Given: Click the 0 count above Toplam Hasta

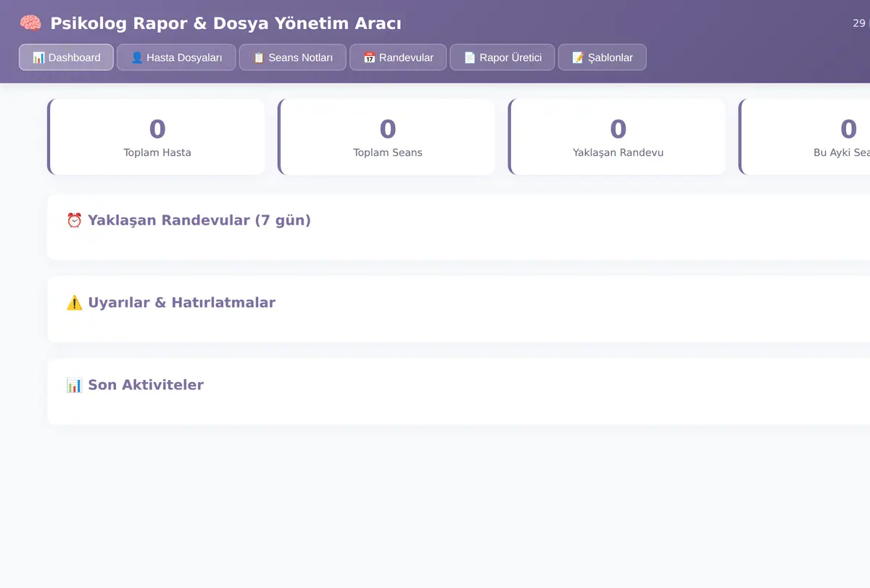Looking at the screenshot, I should pyautogui.click(x=157, y=129).
